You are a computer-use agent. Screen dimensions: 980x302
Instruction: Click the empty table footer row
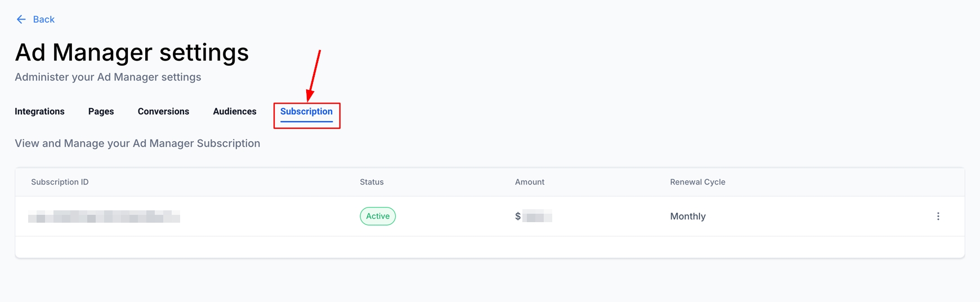click(x=490, y=247)
